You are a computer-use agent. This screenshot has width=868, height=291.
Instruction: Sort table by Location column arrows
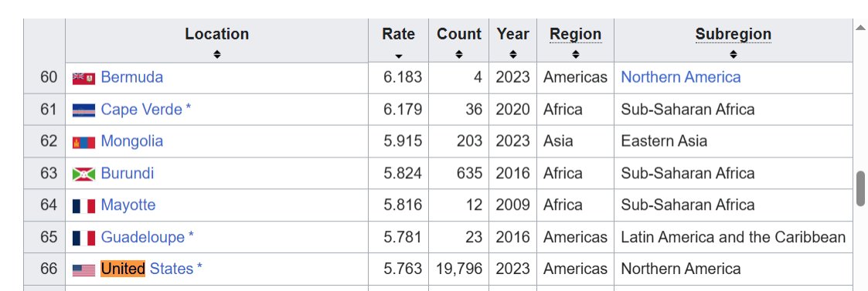click(217, 54)
